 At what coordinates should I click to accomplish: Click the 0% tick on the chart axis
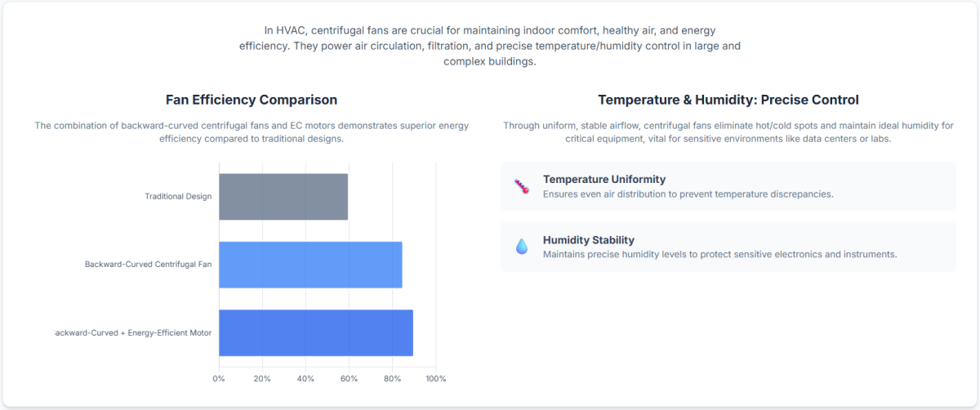point(219,379)
